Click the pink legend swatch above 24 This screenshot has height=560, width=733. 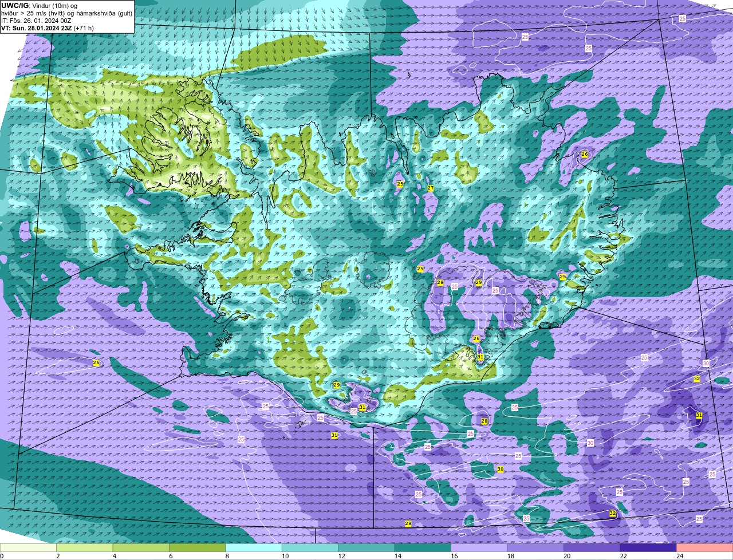[x=705, y=547]
